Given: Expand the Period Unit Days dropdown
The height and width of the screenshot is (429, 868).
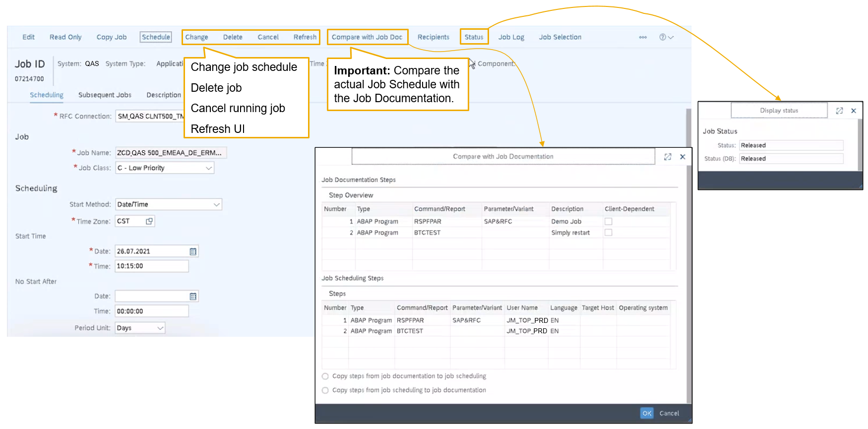Looking at the screenshot, I should click(x=160, y=328).
